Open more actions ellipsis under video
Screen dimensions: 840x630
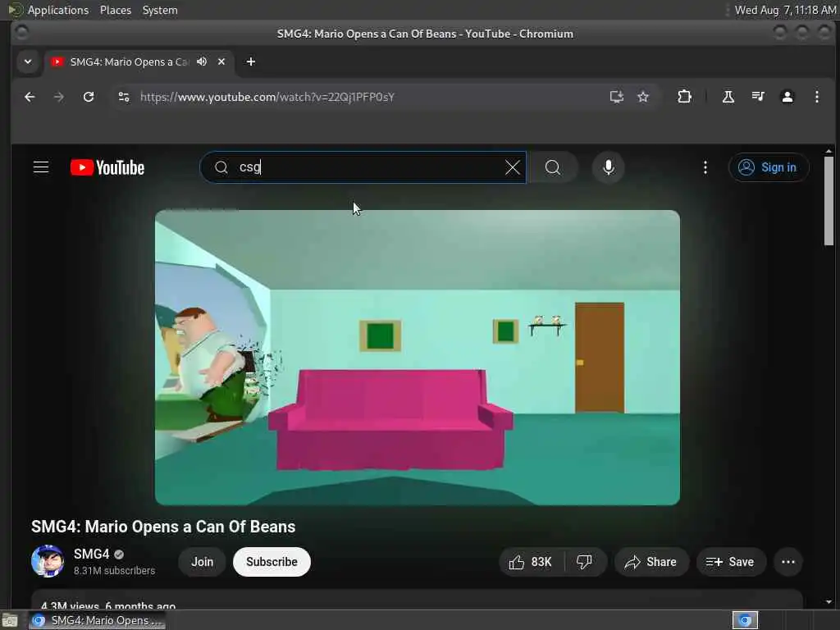pos(788,561)
